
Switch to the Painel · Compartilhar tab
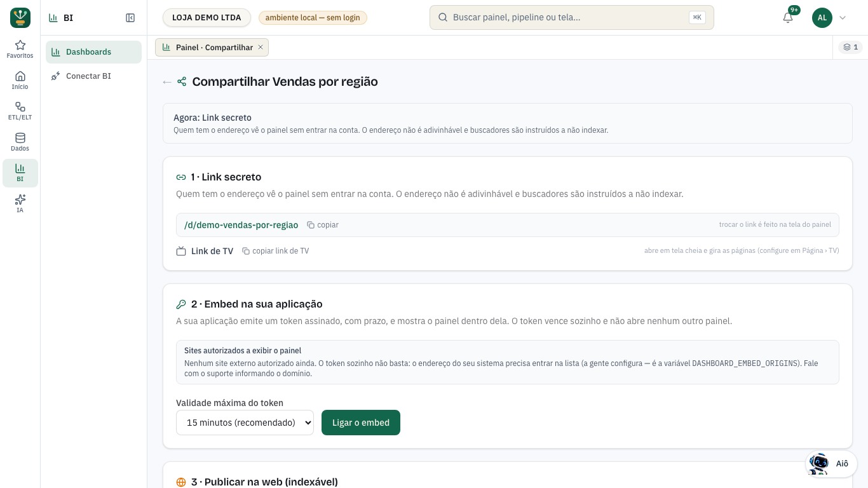point(212,47)
